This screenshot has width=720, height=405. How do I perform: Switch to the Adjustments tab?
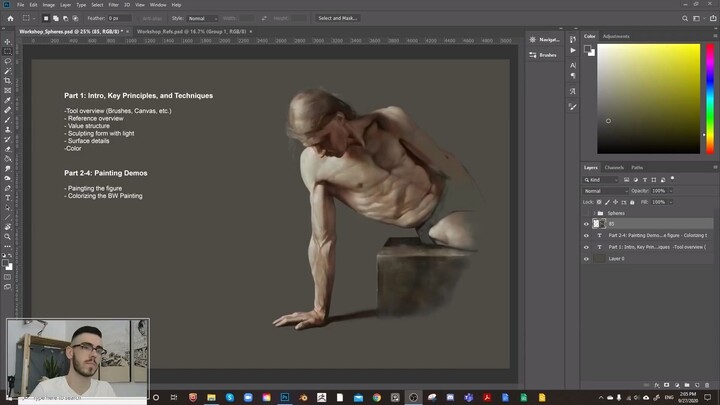click(x=616, y=36)
